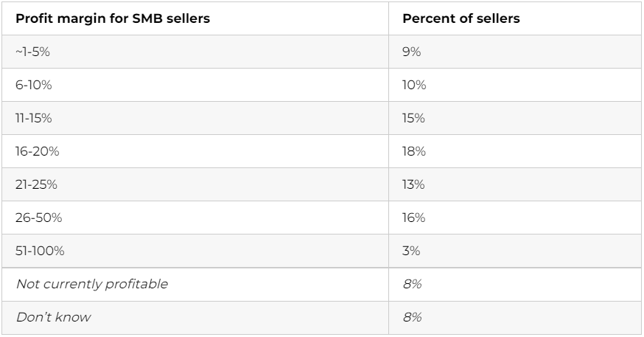This screenshot has width=644, height=337.
Task: Click the 3% value cell
Action: pos(411,251)
